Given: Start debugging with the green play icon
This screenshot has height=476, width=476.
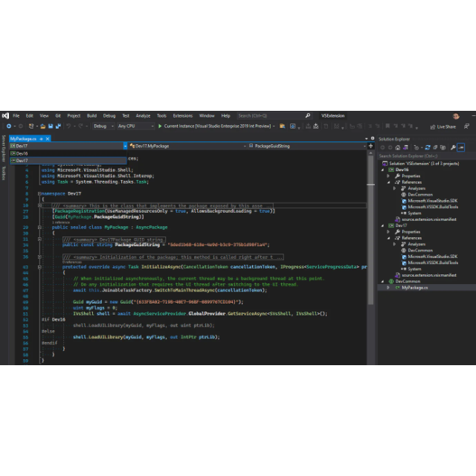Looking at the screenshot, I should pos(160,126).
